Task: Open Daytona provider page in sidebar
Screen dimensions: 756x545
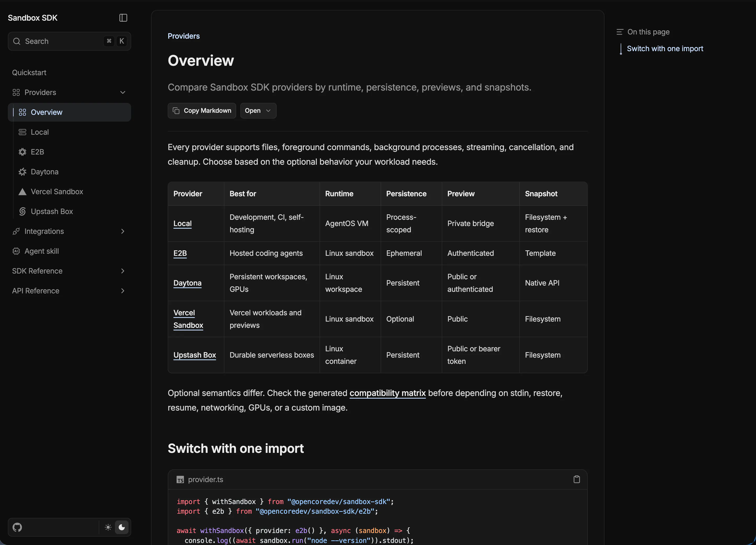Action: pyautogui.click(x=45, y=172)
